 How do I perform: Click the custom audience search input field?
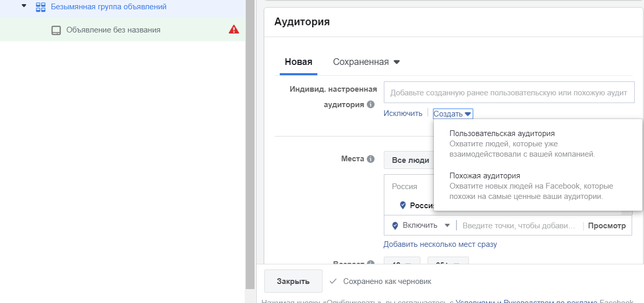click(509, 93)
